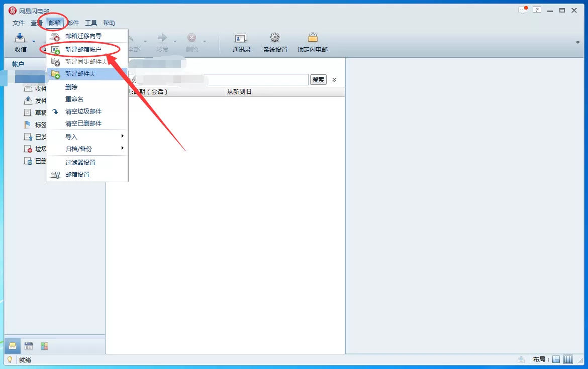Close the open 邮箱 menu
Image resolution: width=588 pixels, height=369 pixels.
coord(55,23)
